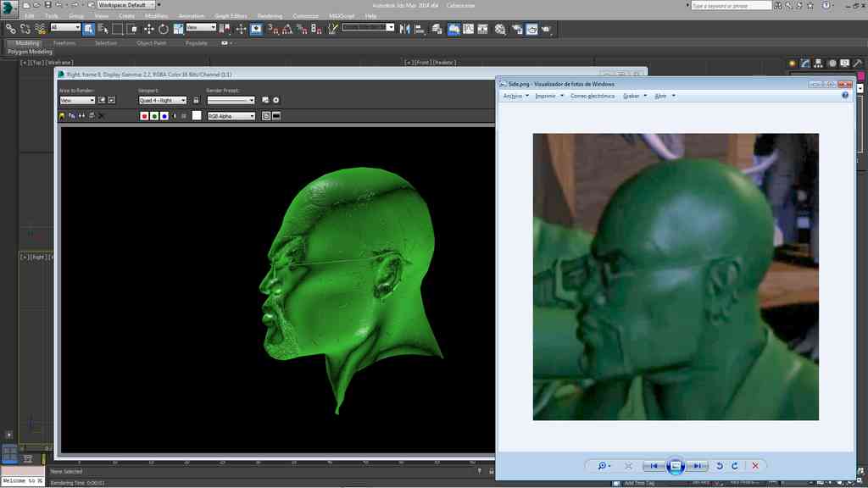868x488 pixels.
Task: Click the 3ds Max application logo button
Action: pos(9,7)
